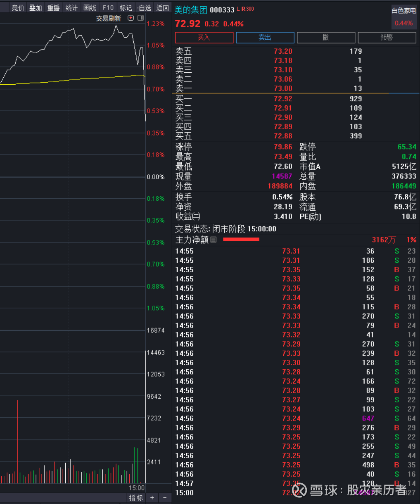
Task: Click the panel layout icon beside the refresh arrow
Action: pos(140,17)
